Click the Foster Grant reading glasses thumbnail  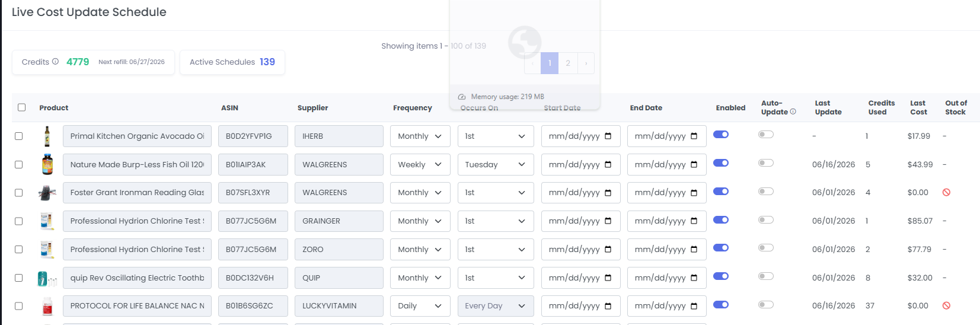[x=47, y=193]
